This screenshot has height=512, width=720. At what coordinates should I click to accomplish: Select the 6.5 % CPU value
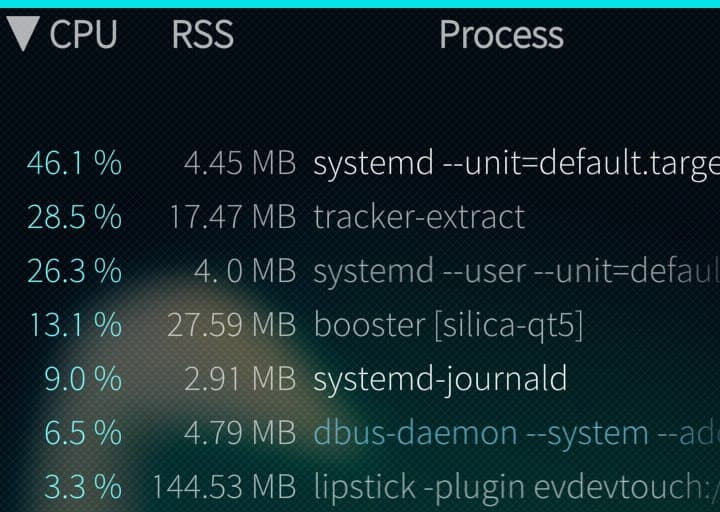[83, 433]
